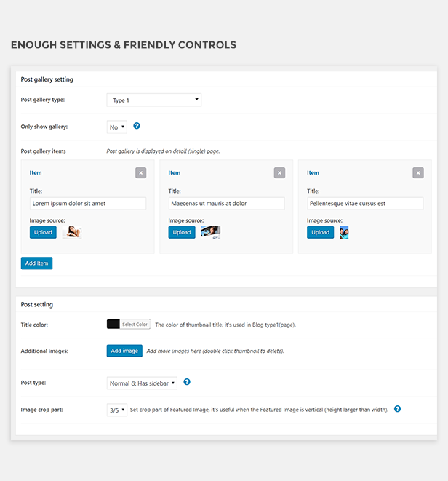Delete the Maecenas ut mauris item
448x481 pixels.
279,172
